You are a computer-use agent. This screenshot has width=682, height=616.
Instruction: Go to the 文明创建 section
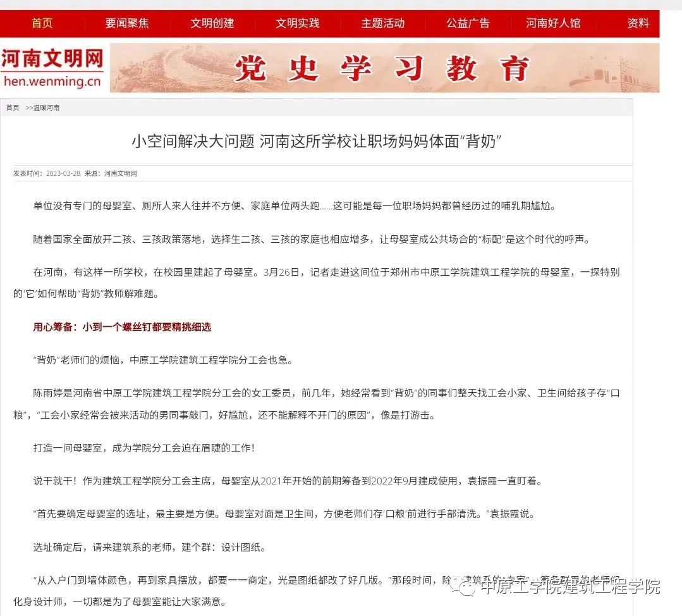[212, 23]
